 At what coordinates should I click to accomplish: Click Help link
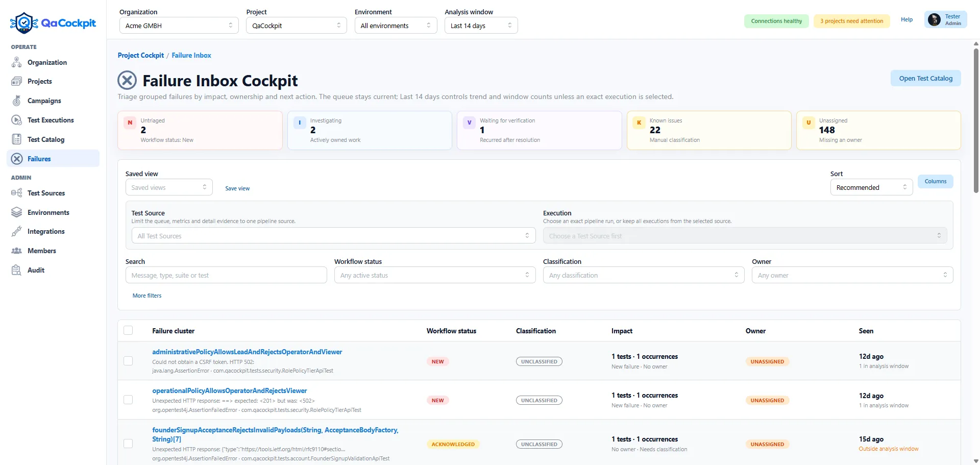[x=906, y=19]
